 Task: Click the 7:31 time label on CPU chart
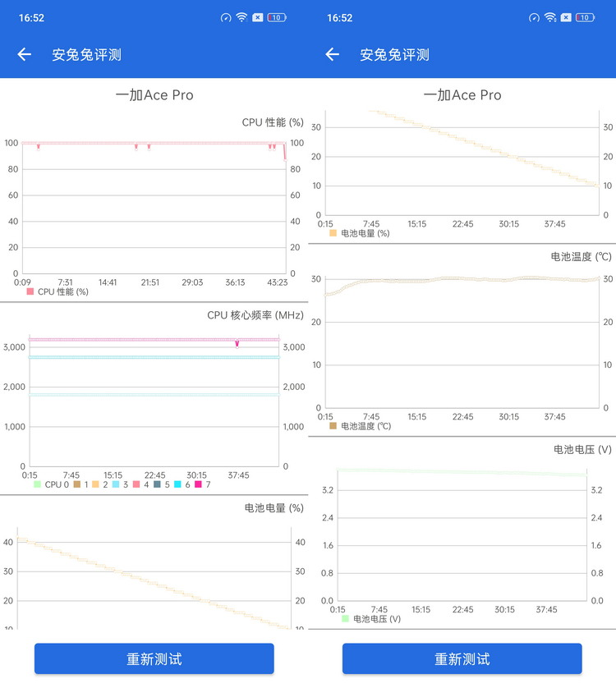[x=65, y=282]
